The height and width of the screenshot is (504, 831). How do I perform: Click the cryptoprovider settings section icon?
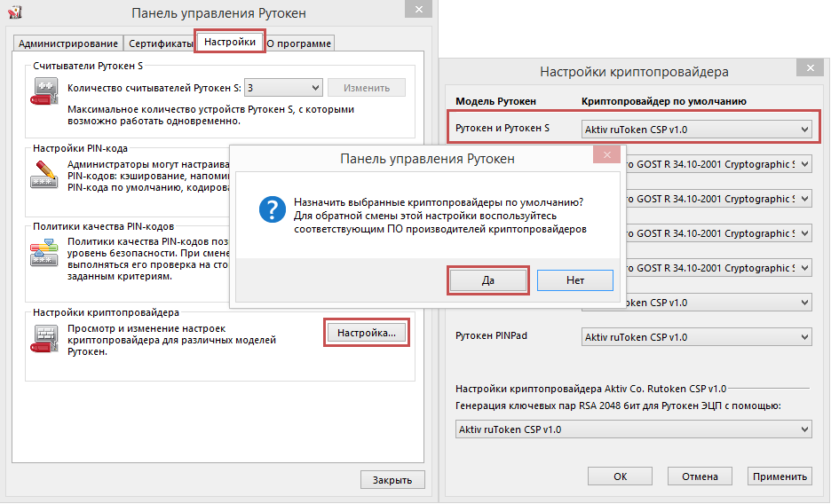pos(44,338)
